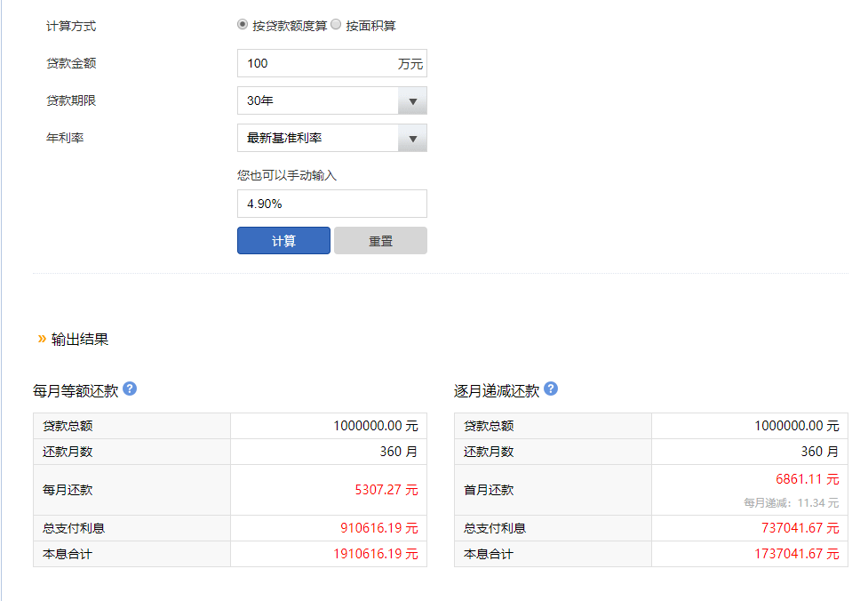The width and height of the screenshot is (868, 601).
Task: Click the 输出结果 section heading
Action: coord(80,339)
